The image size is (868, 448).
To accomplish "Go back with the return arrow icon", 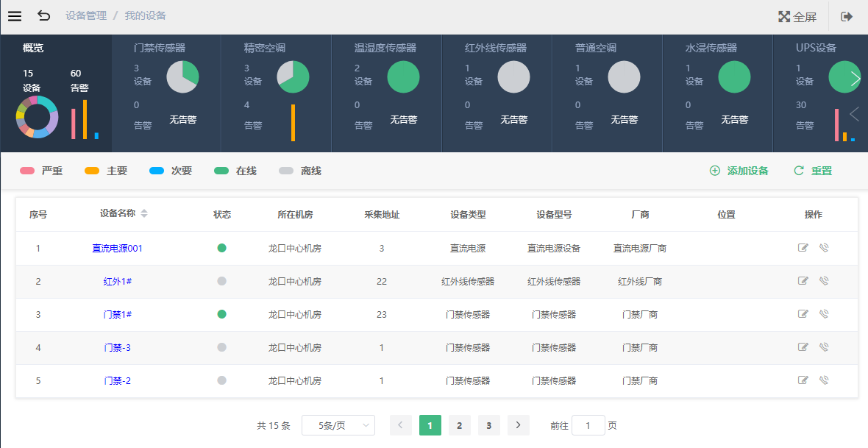I will 43,16.
